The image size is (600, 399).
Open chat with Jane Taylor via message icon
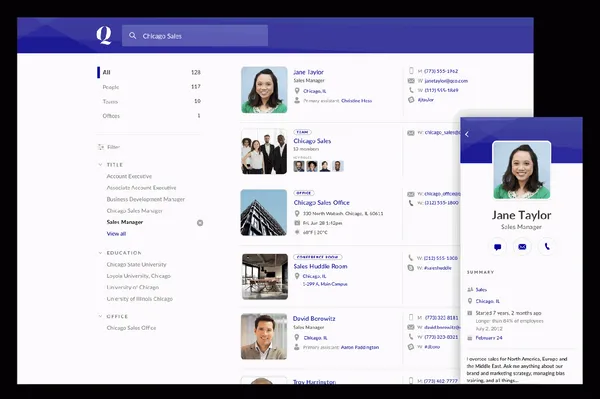pos(497,247)
